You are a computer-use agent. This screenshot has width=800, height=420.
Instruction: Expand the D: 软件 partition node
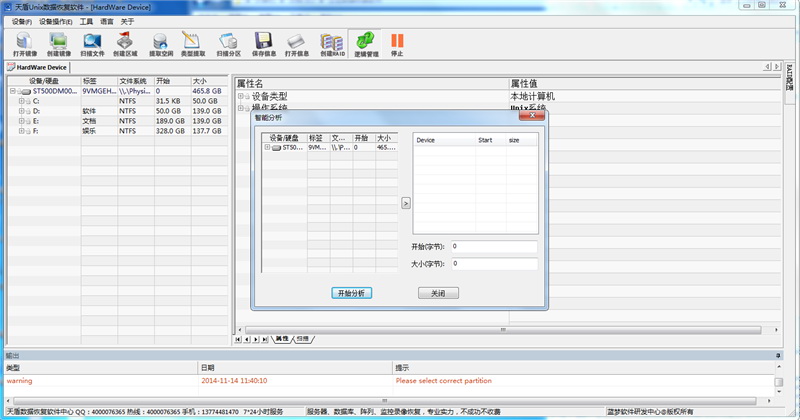pos(21,111)
